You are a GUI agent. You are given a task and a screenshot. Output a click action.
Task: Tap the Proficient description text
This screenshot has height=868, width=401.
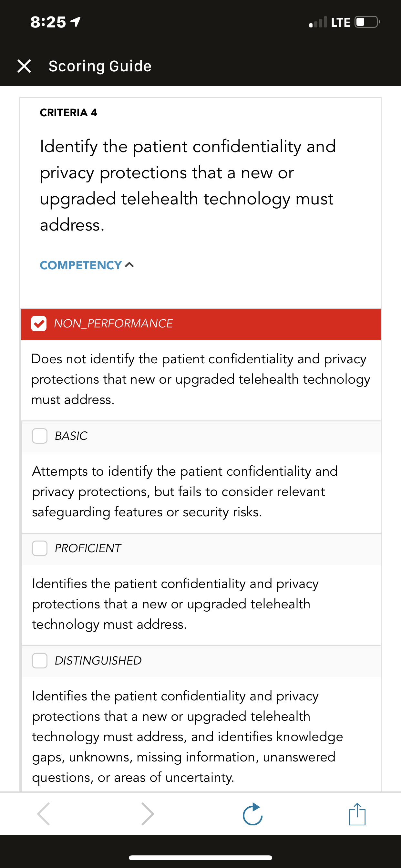[175, 604]
